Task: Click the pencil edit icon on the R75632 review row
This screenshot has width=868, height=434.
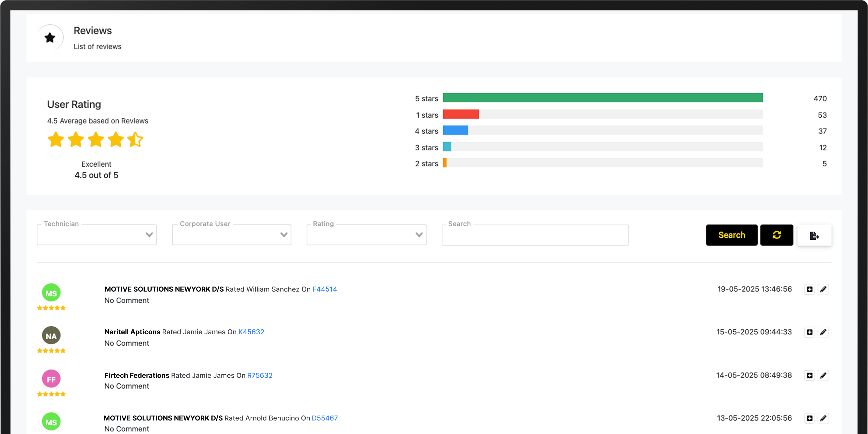Action: click(823, 375)
